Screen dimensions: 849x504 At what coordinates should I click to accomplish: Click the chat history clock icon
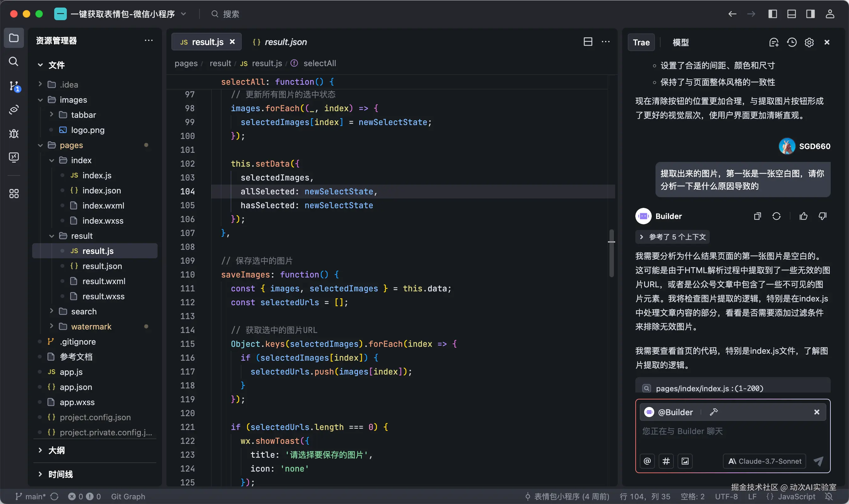[x=792, y=43]
